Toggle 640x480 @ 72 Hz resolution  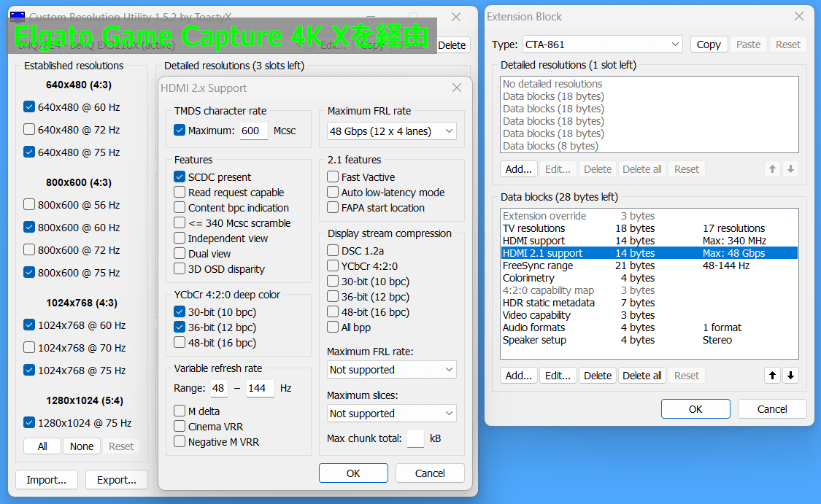click(x=29, y=129)
